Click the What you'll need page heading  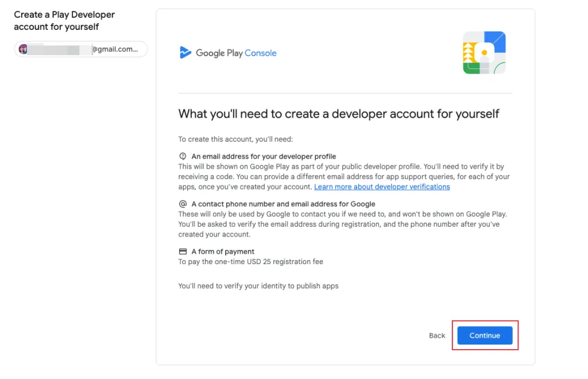[338, 114]
